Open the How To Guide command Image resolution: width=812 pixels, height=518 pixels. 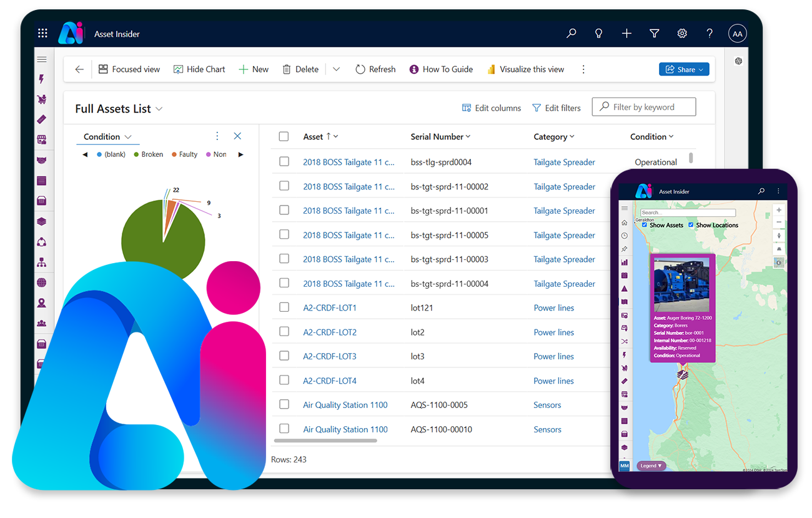441,69
